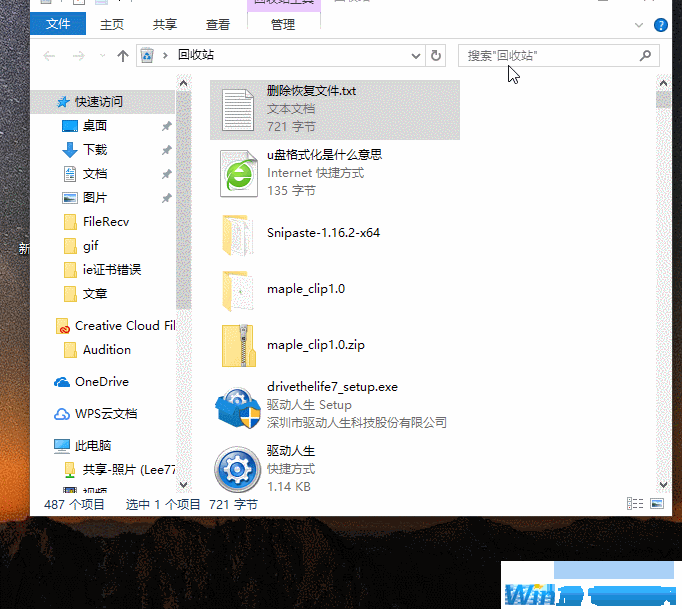The width and height of the screenshot is (682, 609).
Task: Switch to large icons view in status bar
Action: 656,504
